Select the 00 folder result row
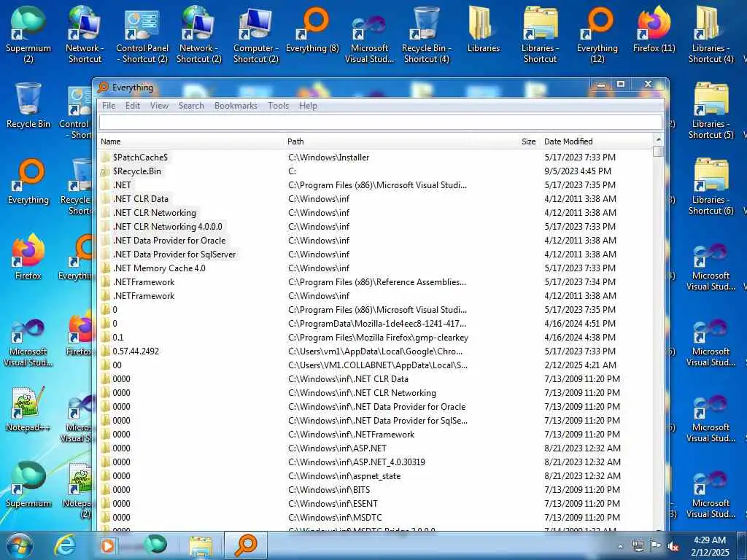Viewport: 747px width, 560px height. click(376, 365)
